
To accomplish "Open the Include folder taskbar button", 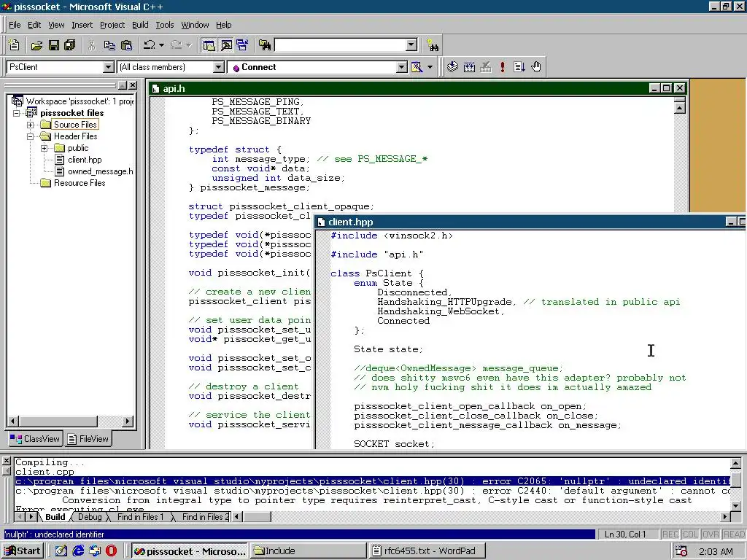I will coord(309,551).
